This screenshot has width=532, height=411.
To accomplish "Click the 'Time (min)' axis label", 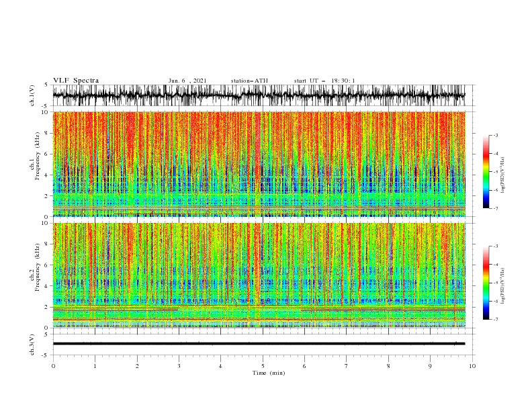I will click(269, 373).
